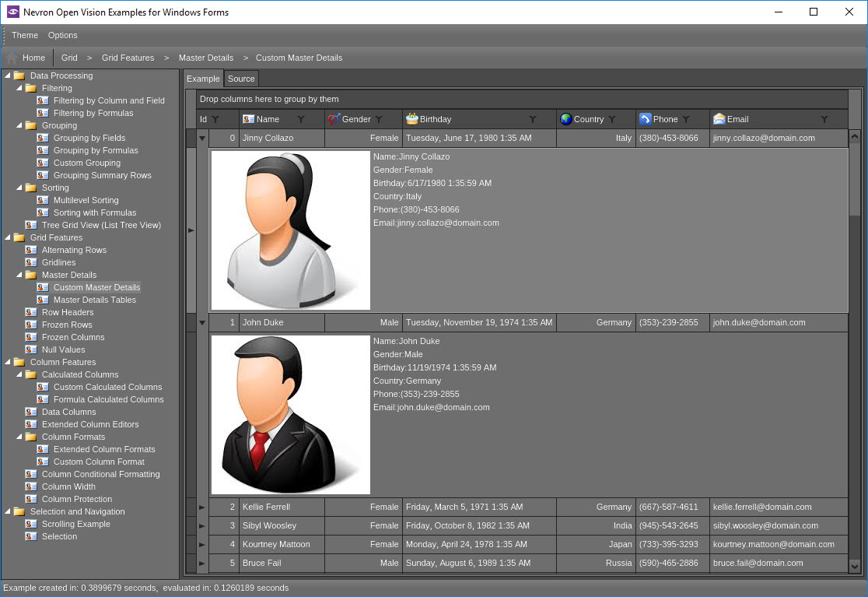Switch to the Source tab
This screenshot has height=597, width=868.
point(241,79)
